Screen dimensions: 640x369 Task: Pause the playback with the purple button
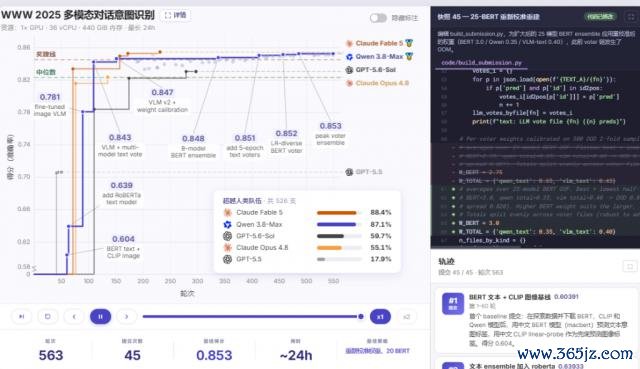click(x=100, y=316)
